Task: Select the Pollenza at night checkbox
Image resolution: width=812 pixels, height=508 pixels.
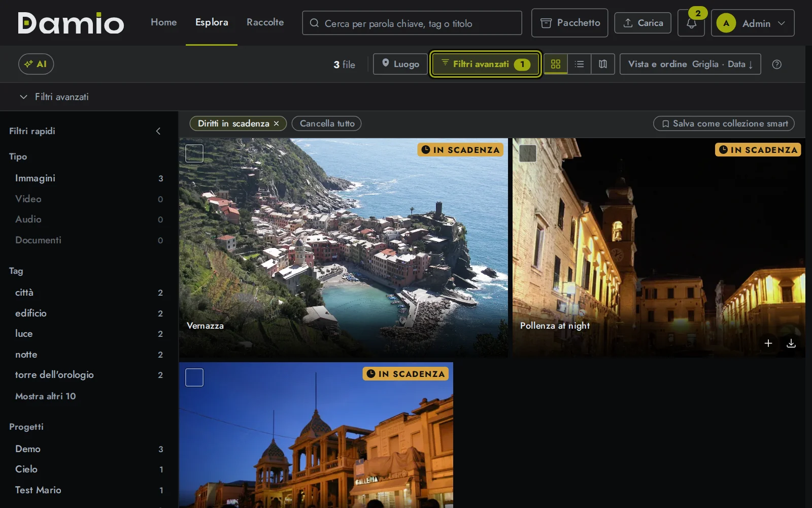Action: tap(528, 153)
